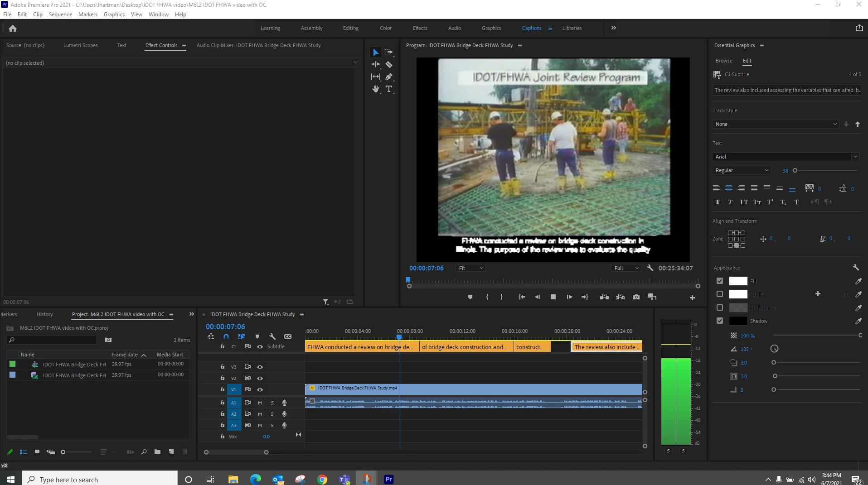Activate the Pen tool

pyautogui.click(x=389, y=77)
